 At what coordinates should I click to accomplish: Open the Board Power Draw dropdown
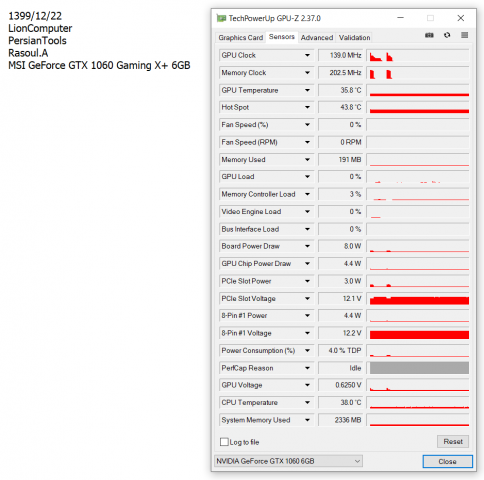[307, 246]
